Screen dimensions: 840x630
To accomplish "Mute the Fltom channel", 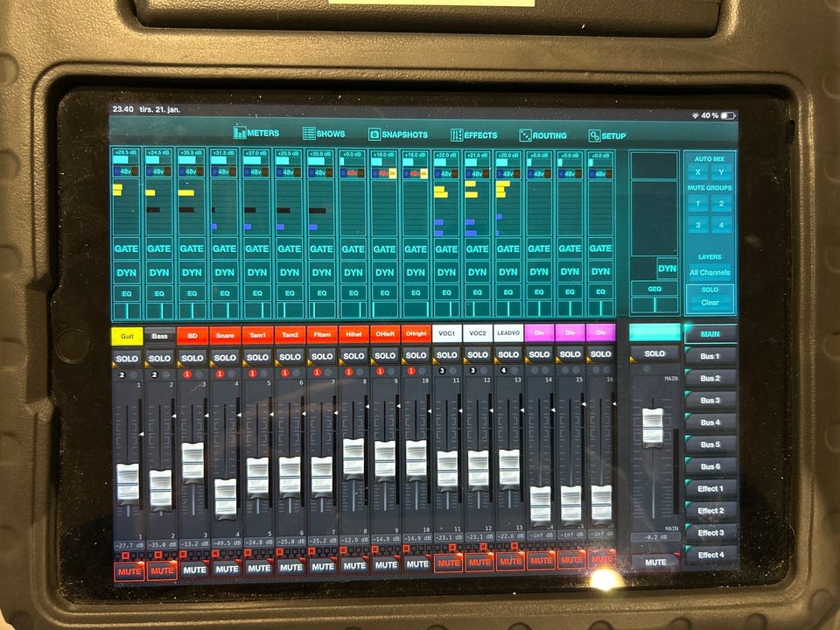I will pyautogui.click(x=323, y=566).
